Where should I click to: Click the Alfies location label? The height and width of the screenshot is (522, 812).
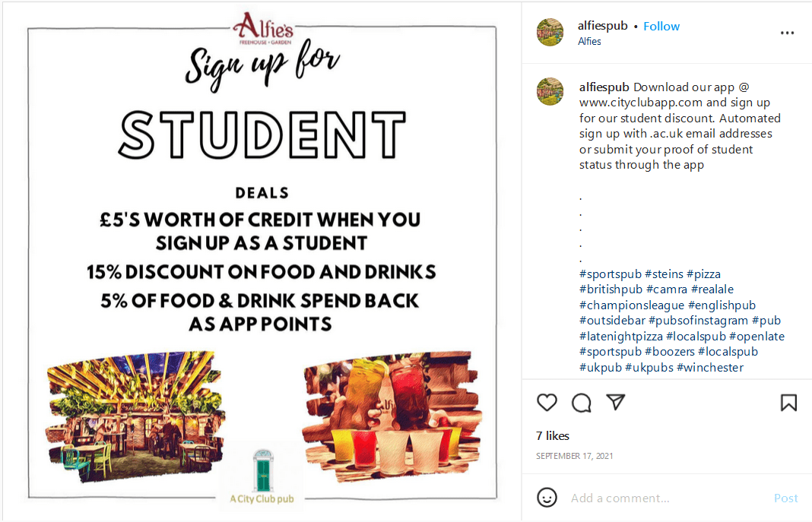[x=589, y=42]
